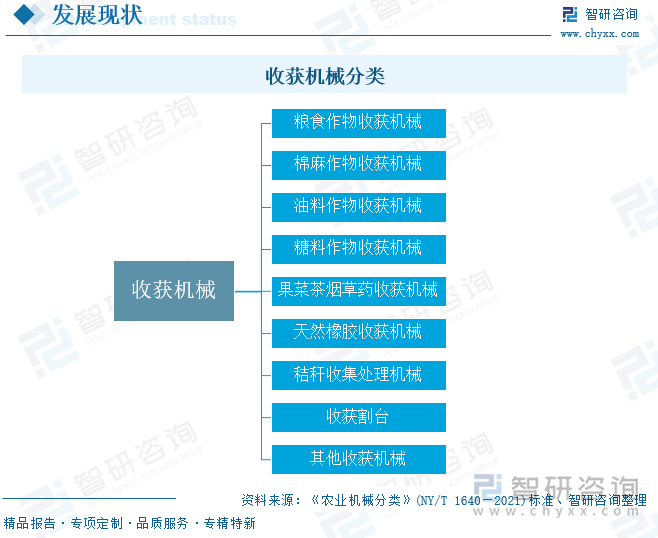Click the 专项定制 footer text
658x538 pixels.
96,523
